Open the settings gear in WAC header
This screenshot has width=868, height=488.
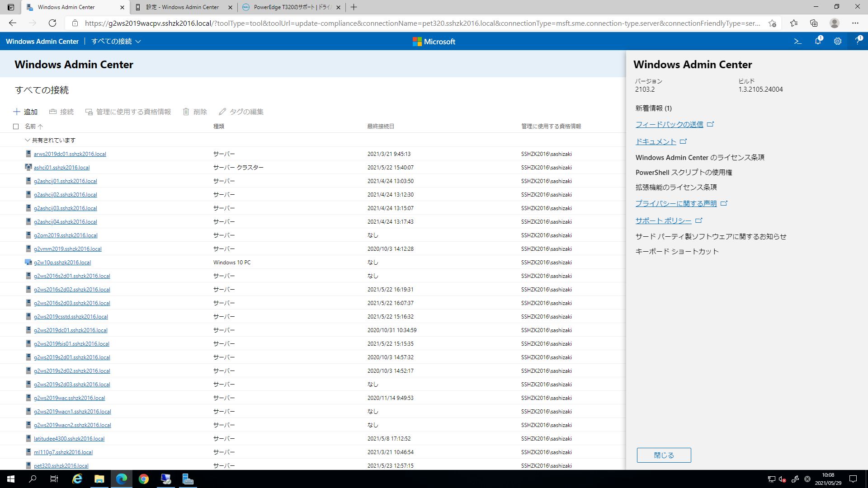[x=838, y=41]
